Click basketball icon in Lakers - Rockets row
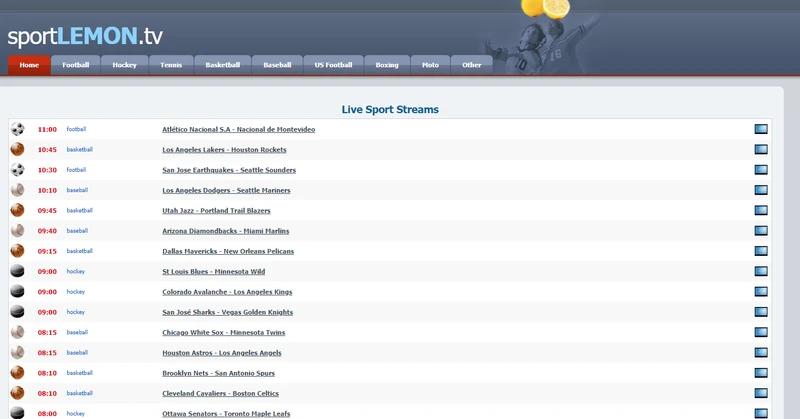This screenshot has height=419, width=800. click(x=17, y=150)
